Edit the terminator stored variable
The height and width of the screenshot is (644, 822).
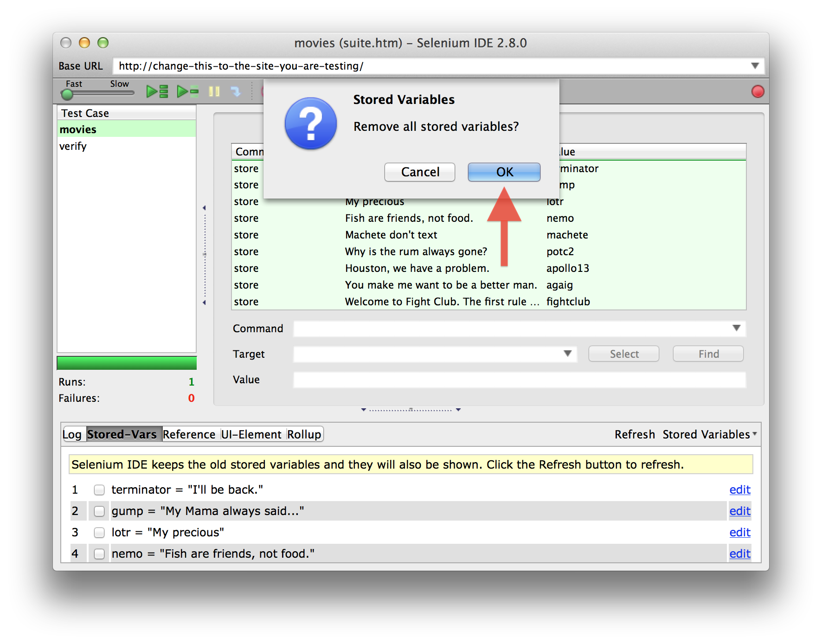click(x=740, y=490)
